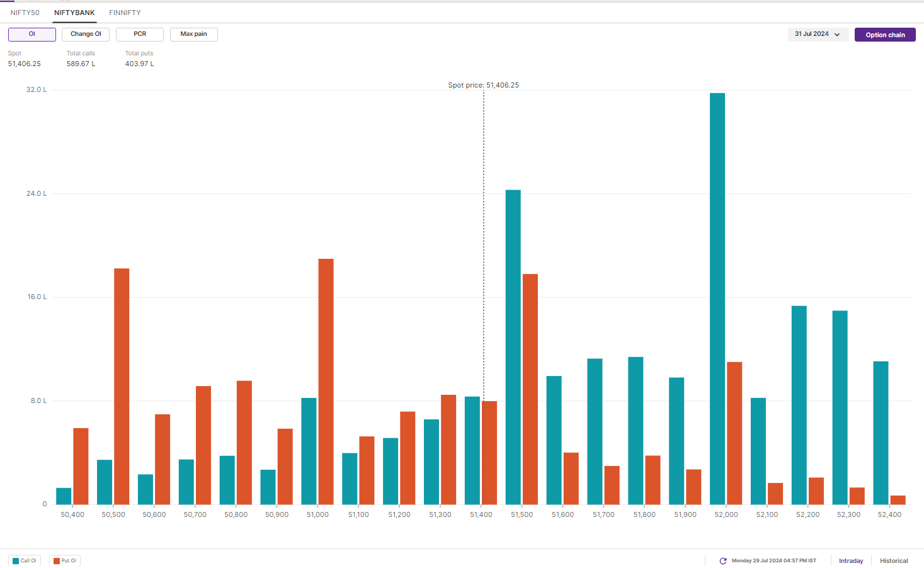Open the 31 Jul 2024 expiry dropdown
The height and width of the screenshot is (568, 924).
[x=818, y=35]
